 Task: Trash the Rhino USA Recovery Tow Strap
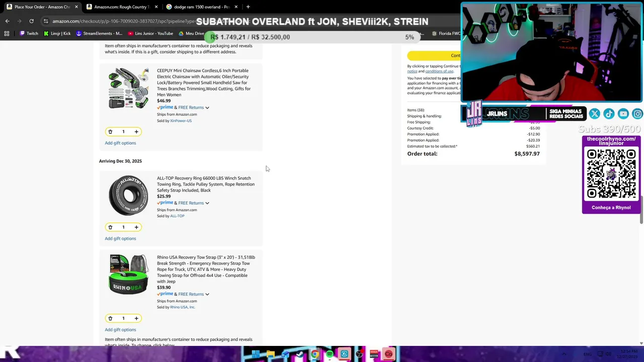point(110,318)
